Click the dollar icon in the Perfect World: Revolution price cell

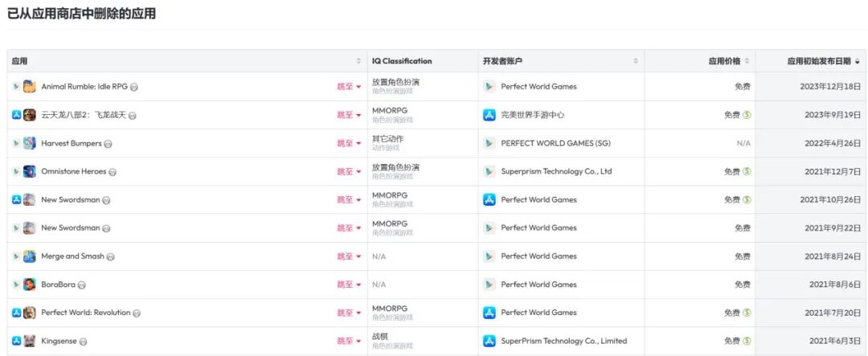[x=747, y=313]
